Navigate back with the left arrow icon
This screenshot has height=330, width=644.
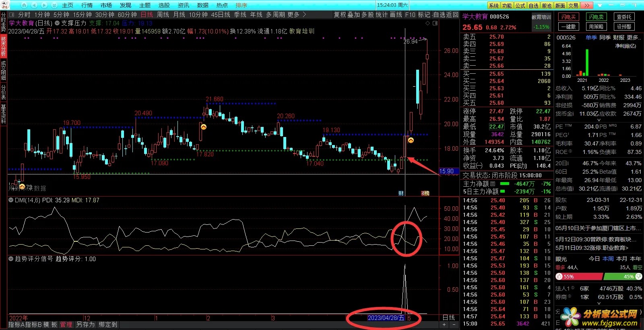(34, 5)
